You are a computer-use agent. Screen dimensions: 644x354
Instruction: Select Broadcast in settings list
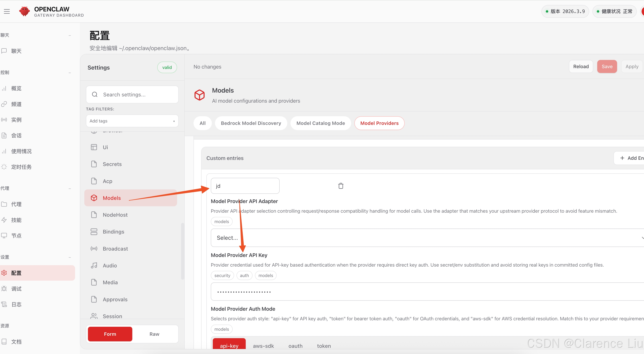pyautogui.click(x=115, y=249)
